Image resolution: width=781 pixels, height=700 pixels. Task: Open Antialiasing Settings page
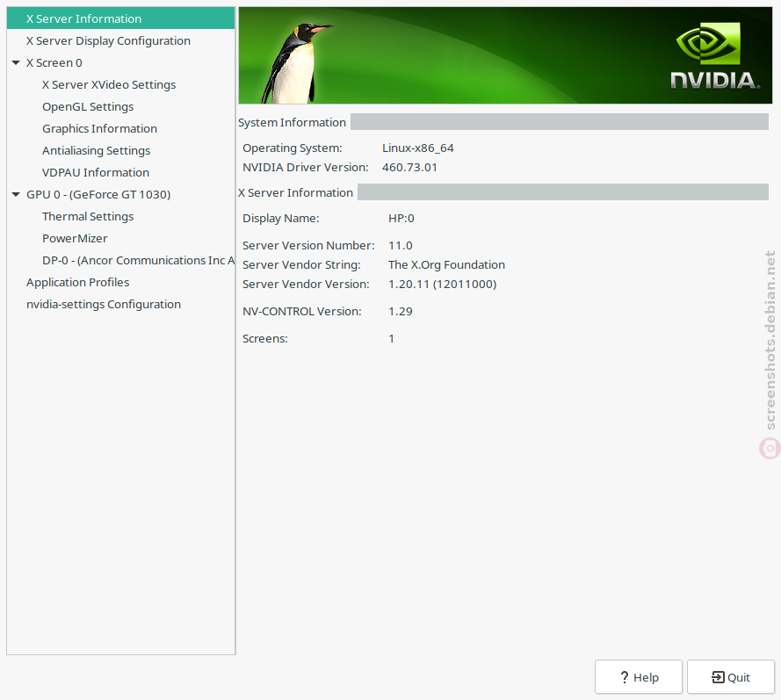click(x=96, y=150)
